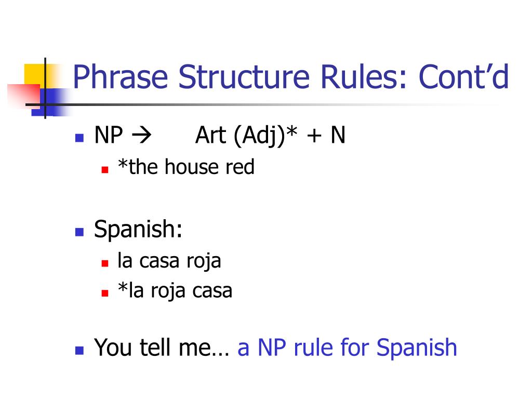The height and width of the screenshot is (399, 532).
Task: Click the red gradient square beside the title
Action: tap(24, 96)
